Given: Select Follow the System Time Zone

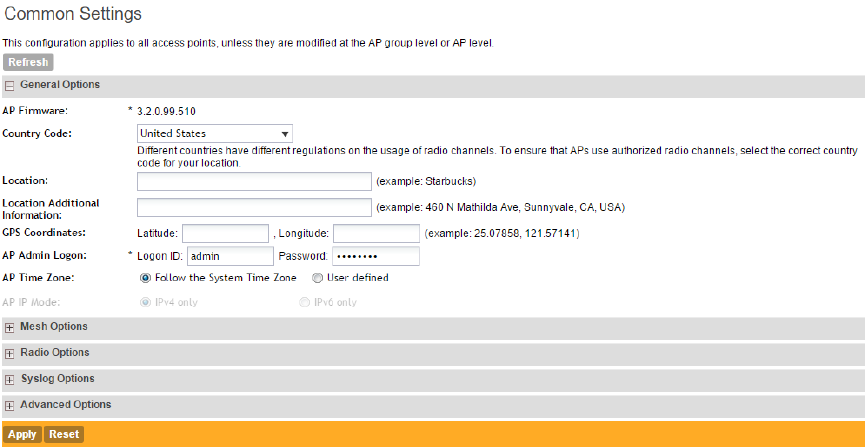Looking at the screenshot, I should [146, 278].
